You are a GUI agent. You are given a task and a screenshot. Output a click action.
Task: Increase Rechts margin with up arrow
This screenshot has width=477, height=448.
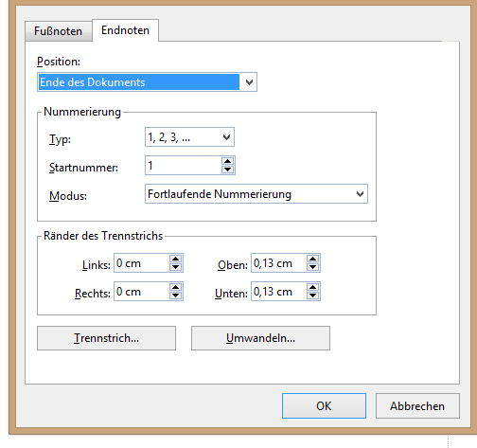tap(175, 287)
